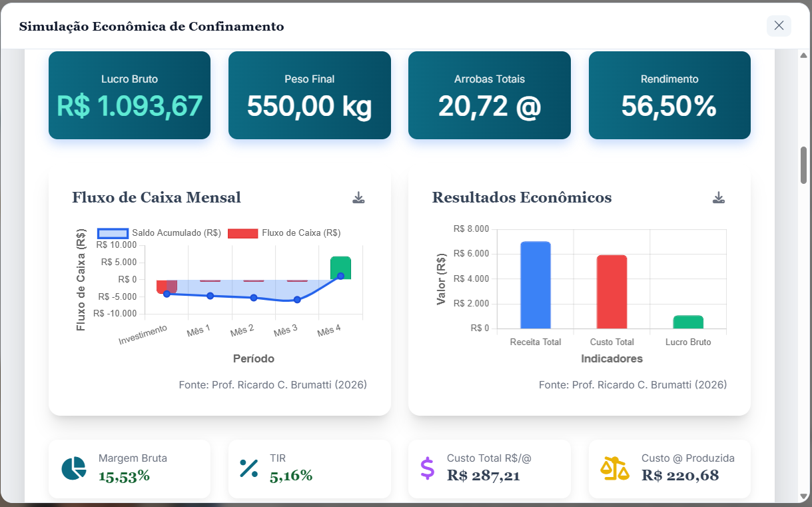Click the Período axis title
The width and height of the screenshot is (812, 507).
254,358
